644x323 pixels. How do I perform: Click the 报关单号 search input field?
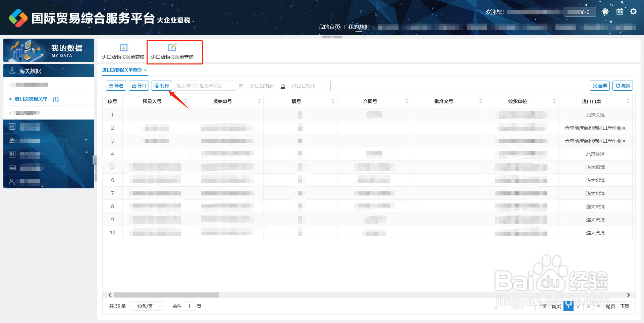coord(205,86)
